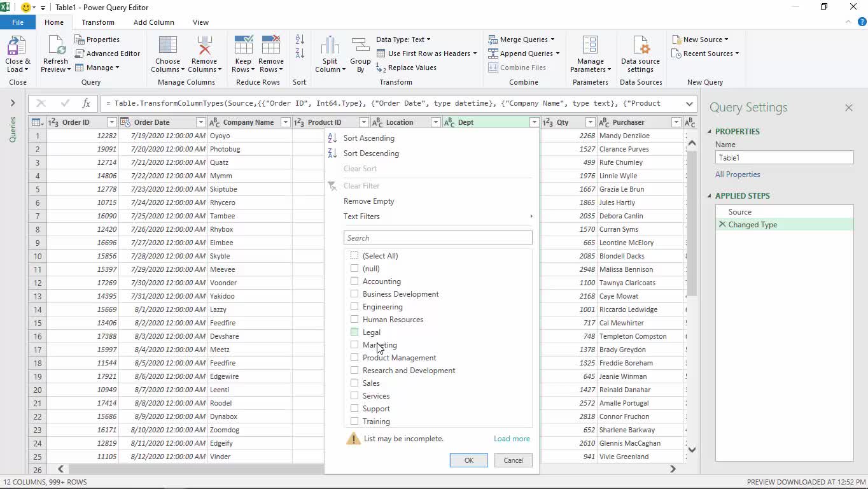This screenshot has width=868, height=489.
Task: Switch to the Transform ribbon tab
Action: (x=98, y=22)
